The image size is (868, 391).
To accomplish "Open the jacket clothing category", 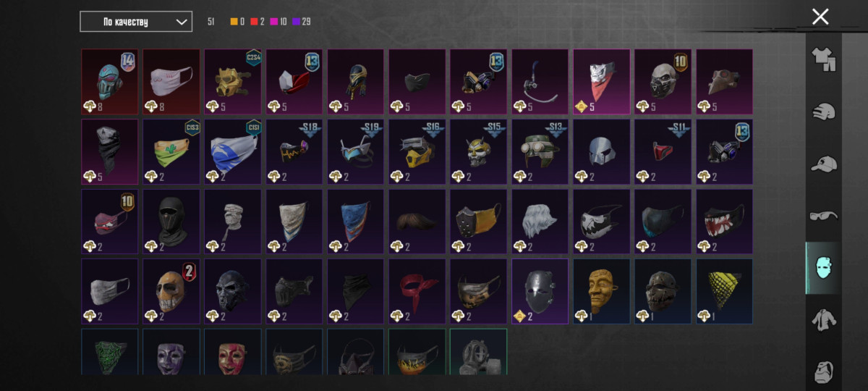I will (x=823, y=319).
